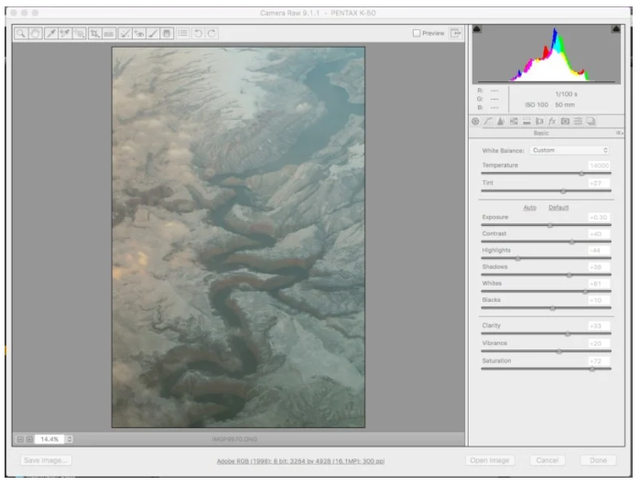The height and width of the screenshot is (485, 640).
Task: Enable the Preview checkbox
Action: click(417, 33)
